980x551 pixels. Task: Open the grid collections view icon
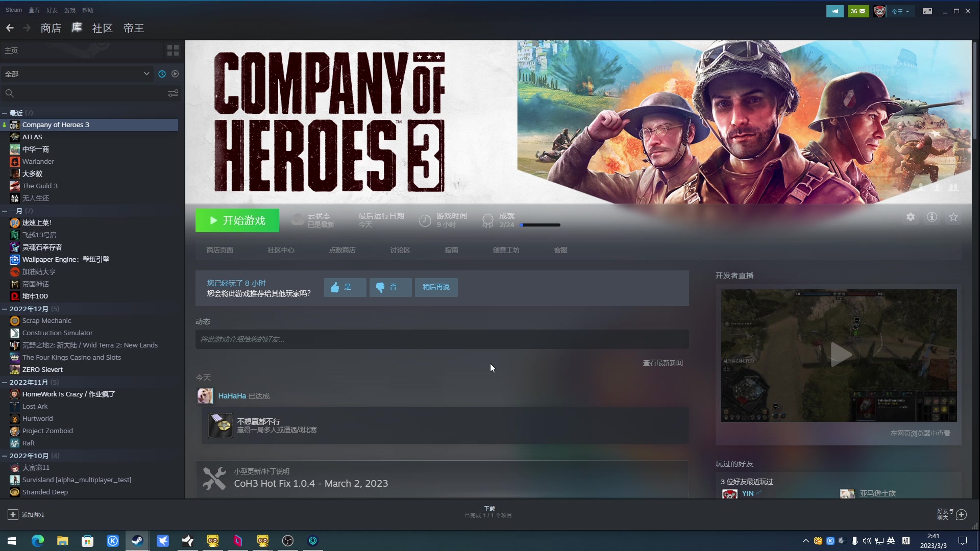coord(173,51)
